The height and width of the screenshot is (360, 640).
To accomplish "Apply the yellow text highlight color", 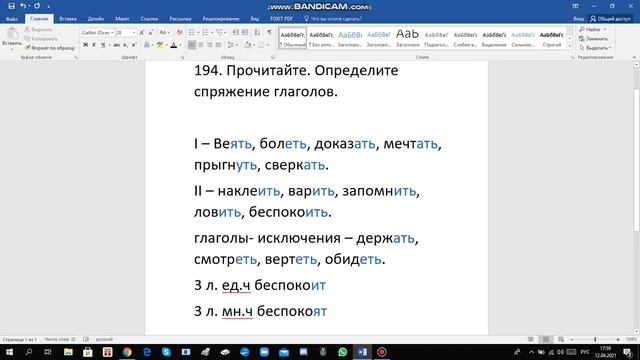I will 160,45.
